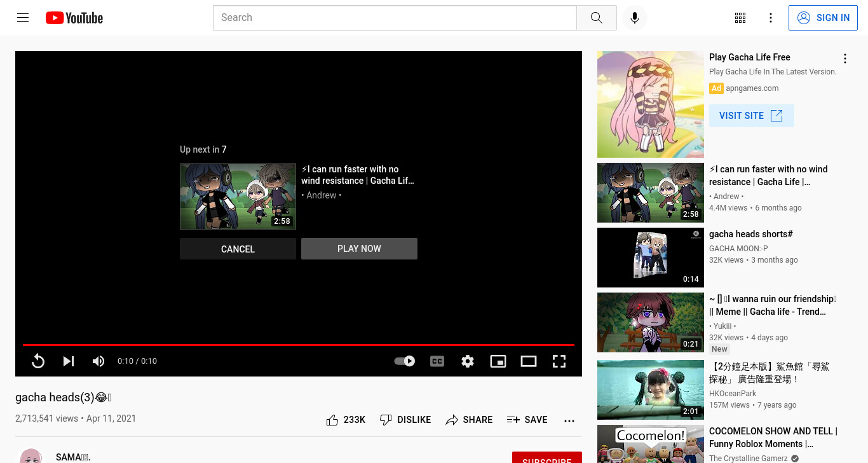The height and width of the screenshot is (463, 868).
Task: Open the SAMA channel name link
Action: [x=73, y=457]
